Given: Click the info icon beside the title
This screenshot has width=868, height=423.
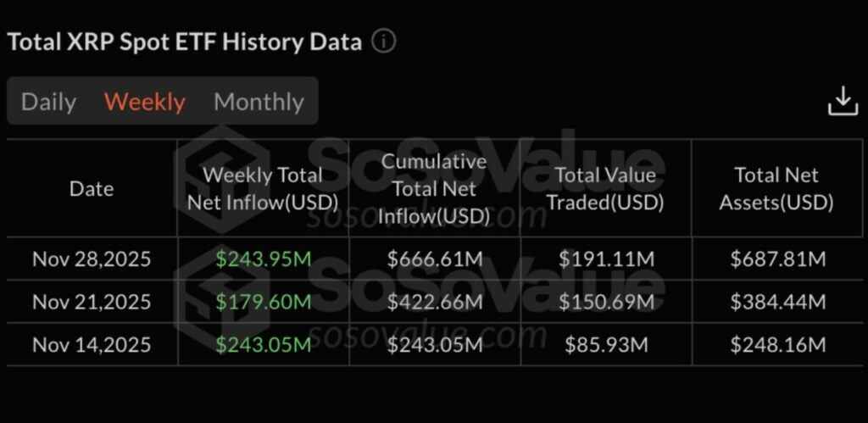Looking at the screenshot, I should pos(384,42).
